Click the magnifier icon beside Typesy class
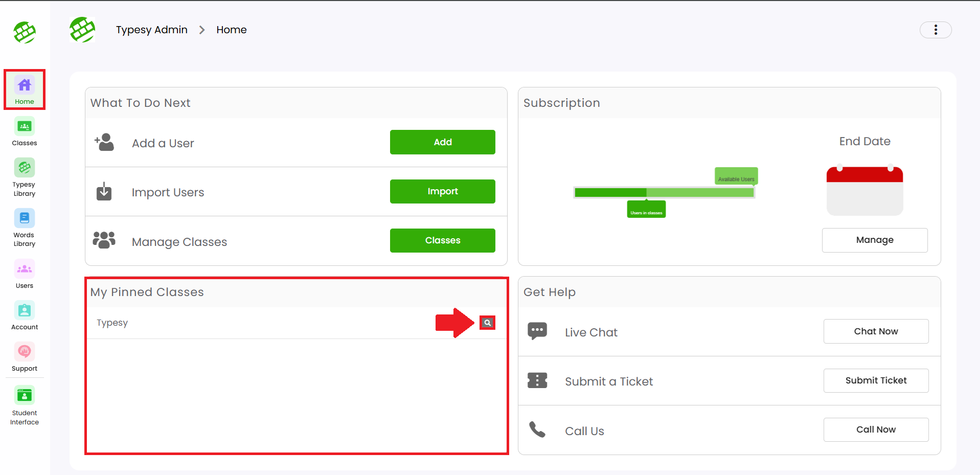 (x=487, y=323)
